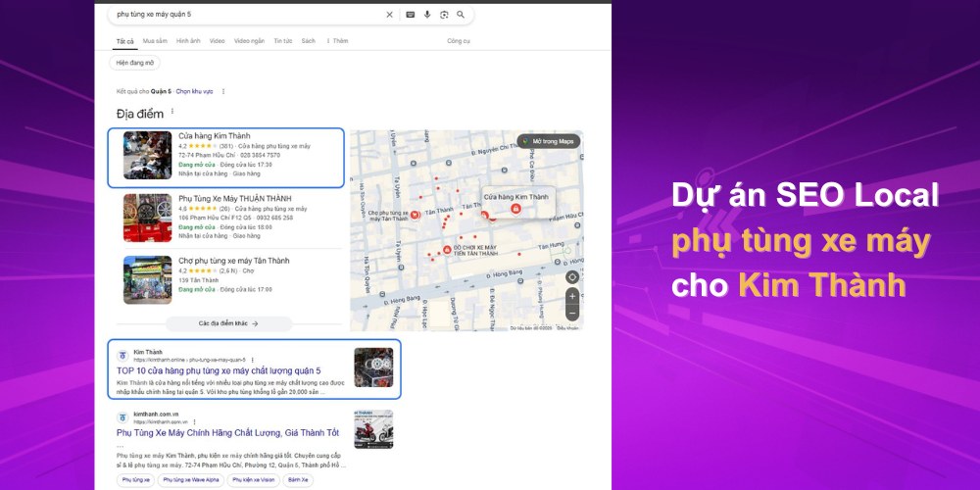This screenshot has height=490, width=980.
Task: Switch to Video tab
Action: [217, 41]
